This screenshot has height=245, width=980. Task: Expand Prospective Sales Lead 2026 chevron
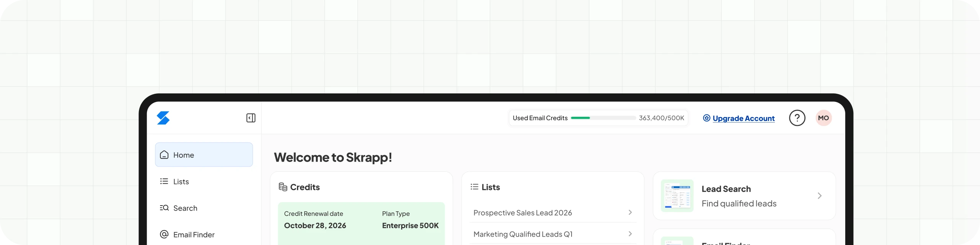630,212
